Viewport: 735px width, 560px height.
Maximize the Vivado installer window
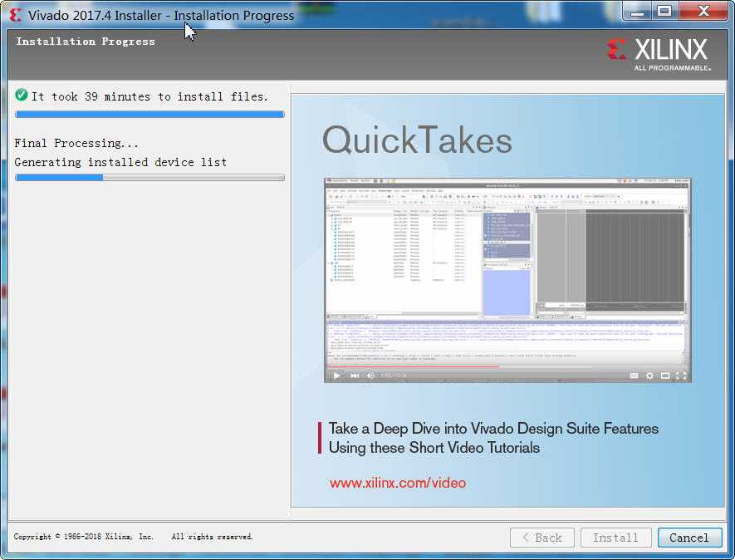(x=664, y=12)
